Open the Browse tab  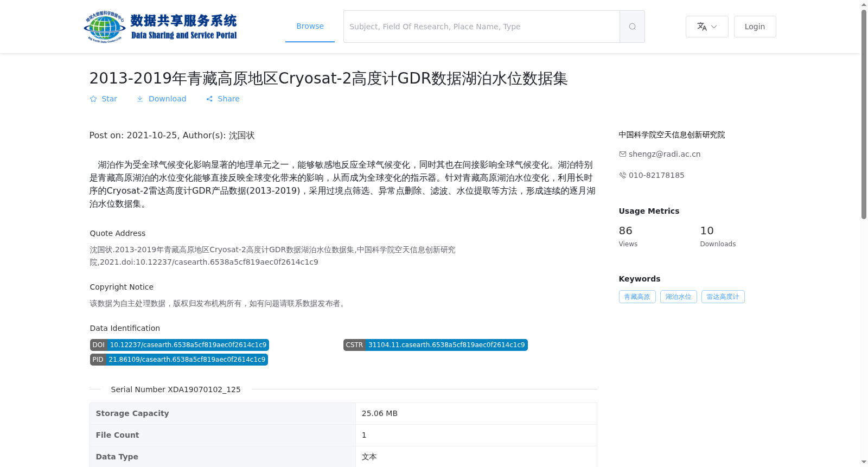310,26
